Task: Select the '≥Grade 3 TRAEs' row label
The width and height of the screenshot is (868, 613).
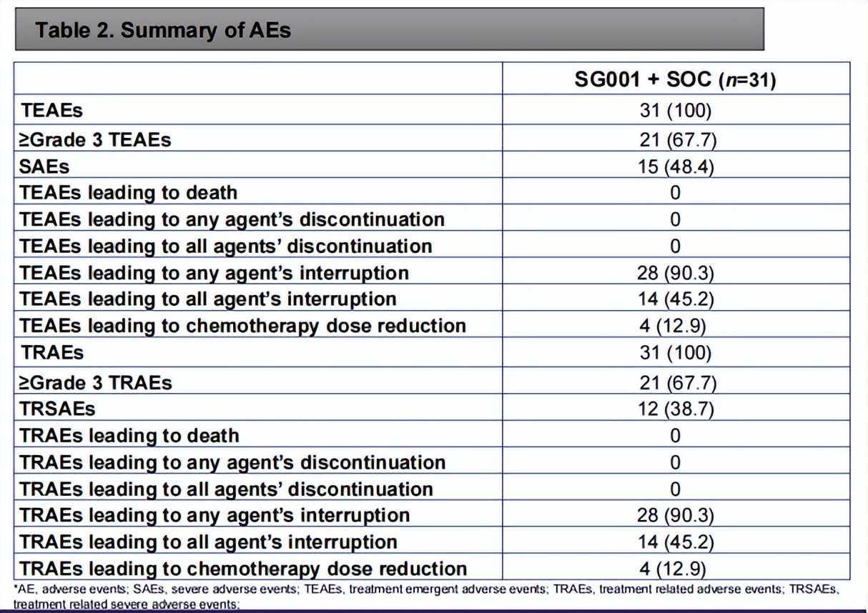Action: click(97, 382)
